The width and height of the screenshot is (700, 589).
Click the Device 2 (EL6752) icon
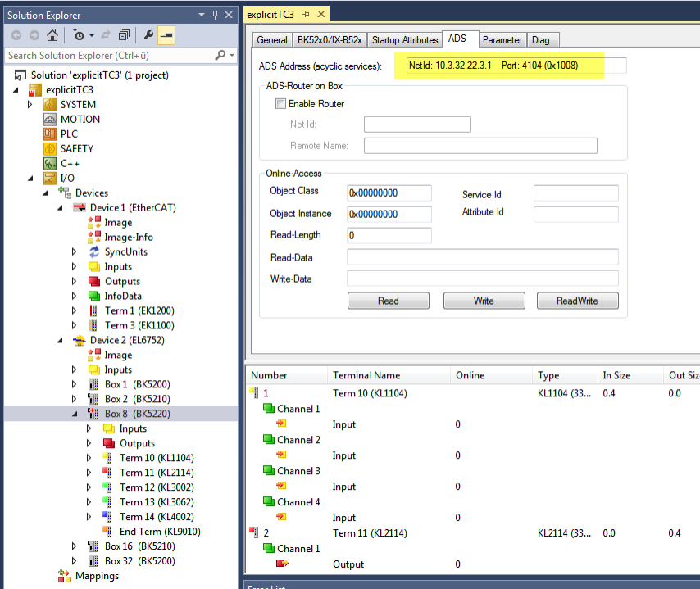pyautogui.click(x=79, y=341)
